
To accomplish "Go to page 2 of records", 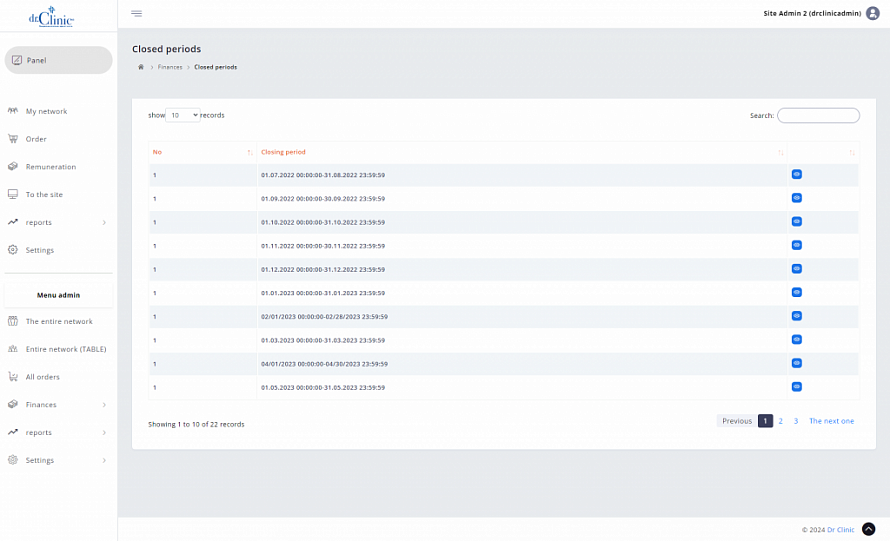I will point(780,421).
